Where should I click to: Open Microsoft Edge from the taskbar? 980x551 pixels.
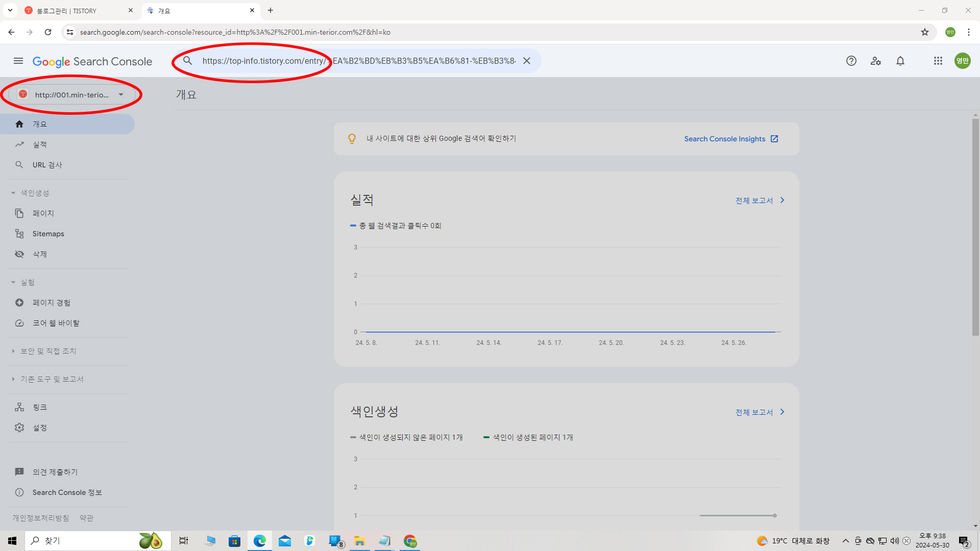[x=259, y=541]
